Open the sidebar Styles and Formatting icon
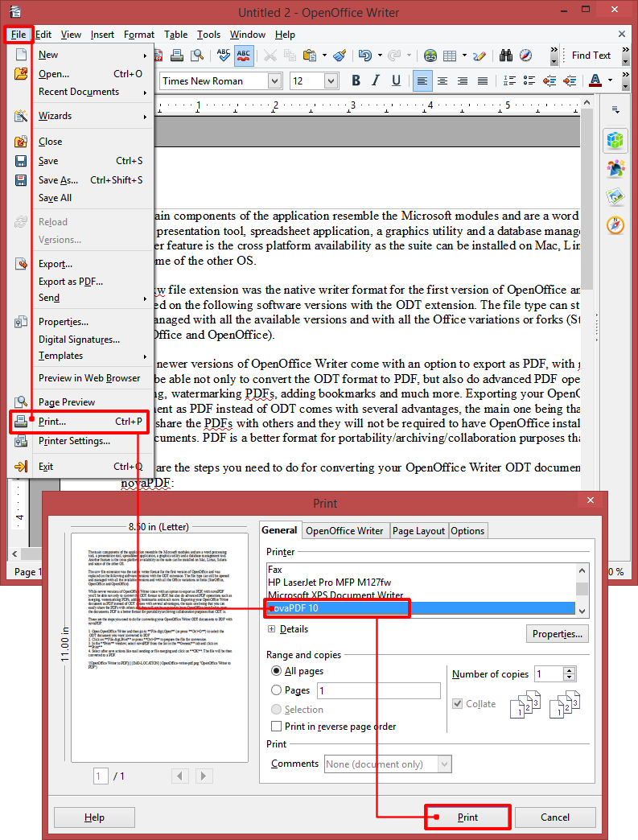 pyautogui.click(x=615, y=169)
